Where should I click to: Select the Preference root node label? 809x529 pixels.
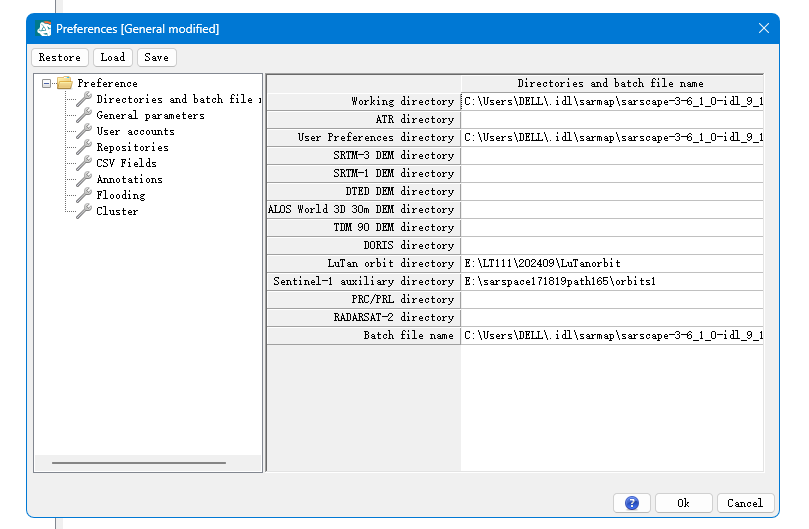coord(107,83)
